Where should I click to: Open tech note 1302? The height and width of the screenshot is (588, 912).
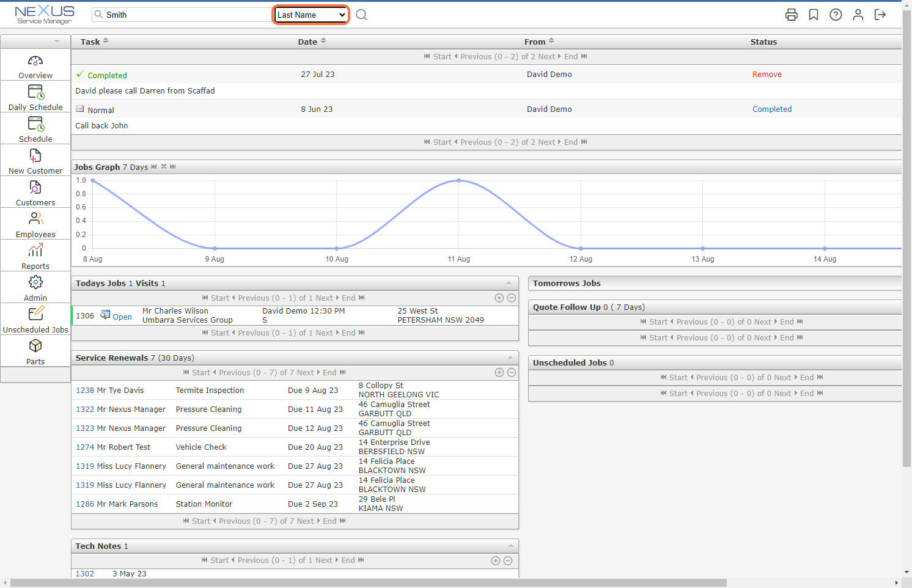pyautogui.click(x=85, y=574)
